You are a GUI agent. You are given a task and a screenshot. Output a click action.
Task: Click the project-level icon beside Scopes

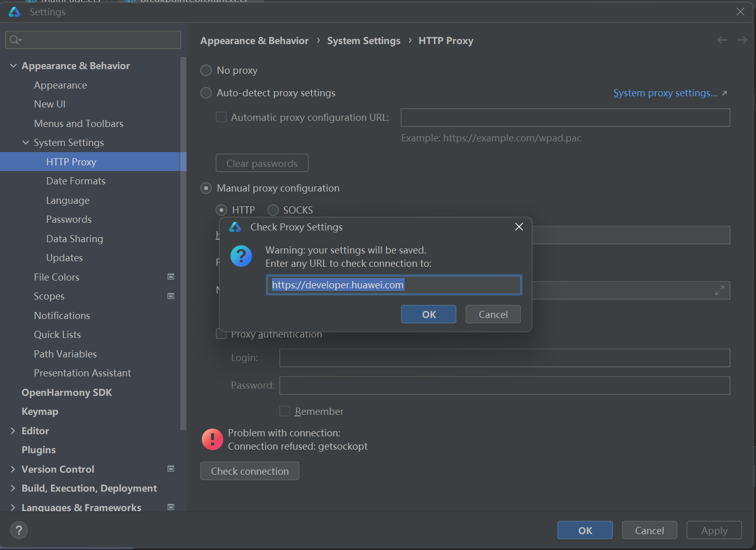[x=171, y=296]
